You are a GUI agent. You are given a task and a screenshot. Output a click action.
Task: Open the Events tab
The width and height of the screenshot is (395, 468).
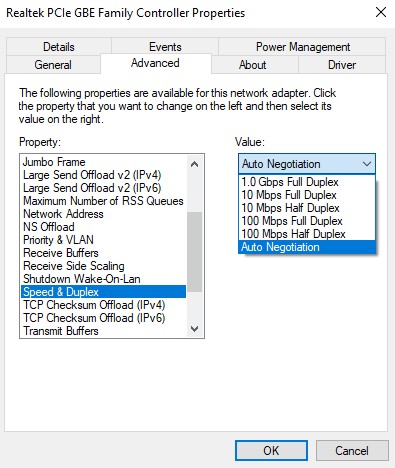[165, 47]
